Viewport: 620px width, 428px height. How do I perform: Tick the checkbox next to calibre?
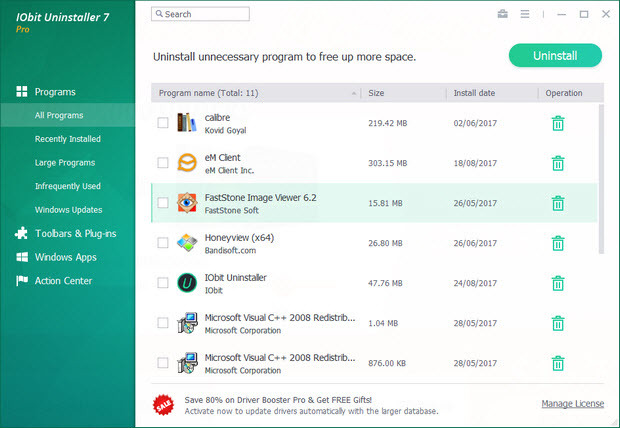point(163,123)
